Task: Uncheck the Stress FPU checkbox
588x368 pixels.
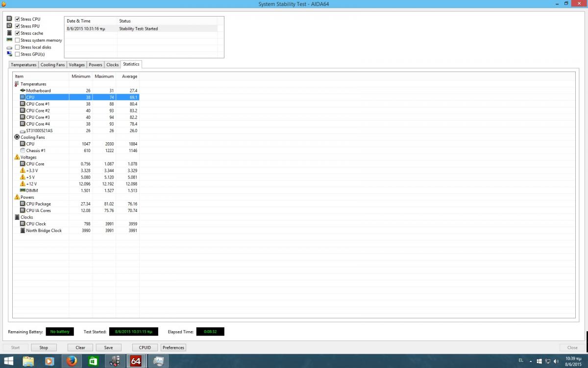Action: tap(18, 26)
